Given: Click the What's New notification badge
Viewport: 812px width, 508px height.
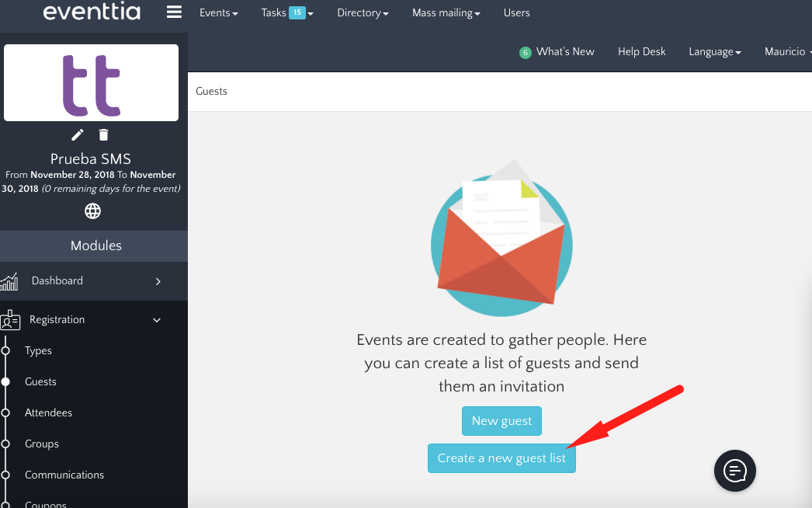Looking at the screenshot, I should point(526,53).
